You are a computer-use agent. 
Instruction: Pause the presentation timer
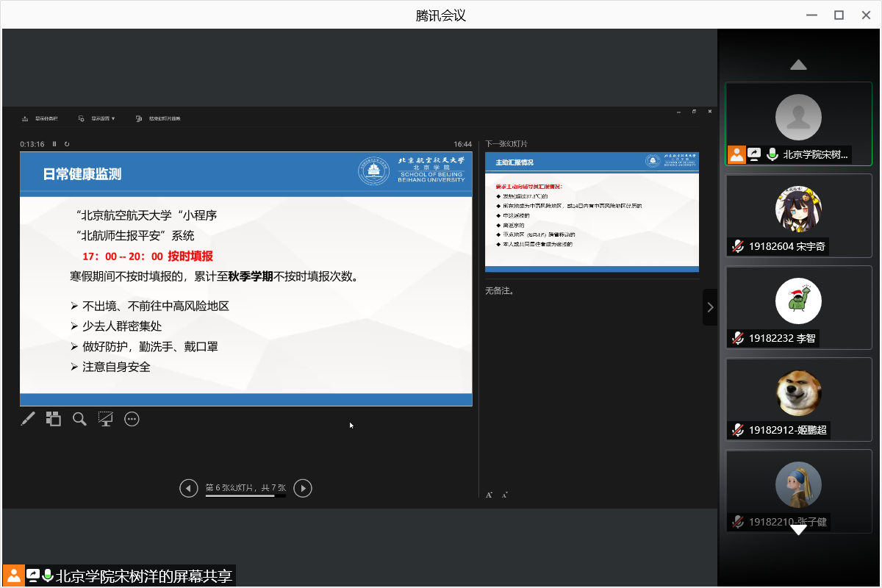click(54, 144)
